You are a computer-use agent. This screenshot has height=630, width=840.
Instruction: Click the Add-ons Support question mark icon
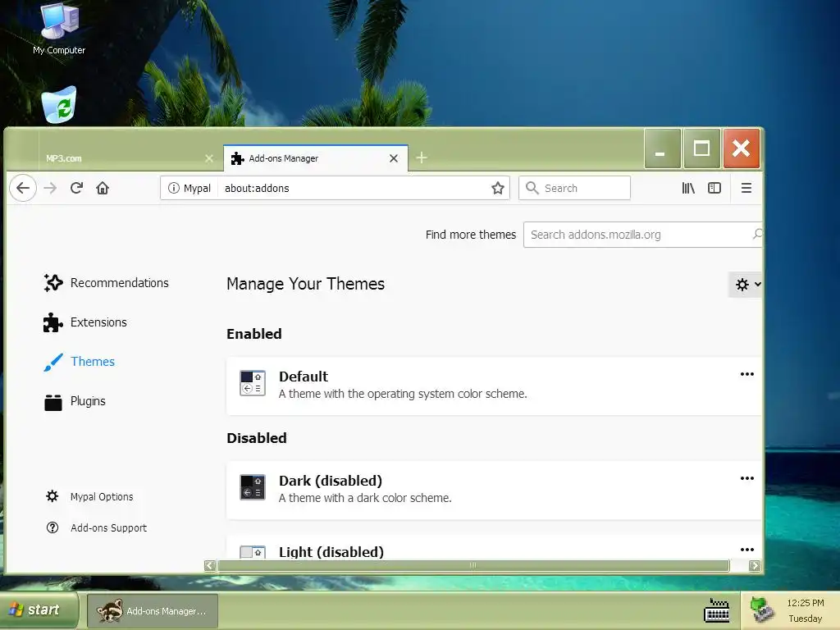click(x=52, y=527)
